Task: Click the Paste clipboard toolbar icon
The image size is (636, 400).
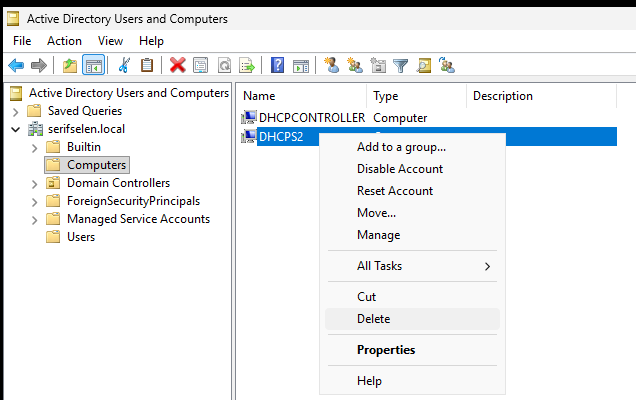Action: coord(147,65)
